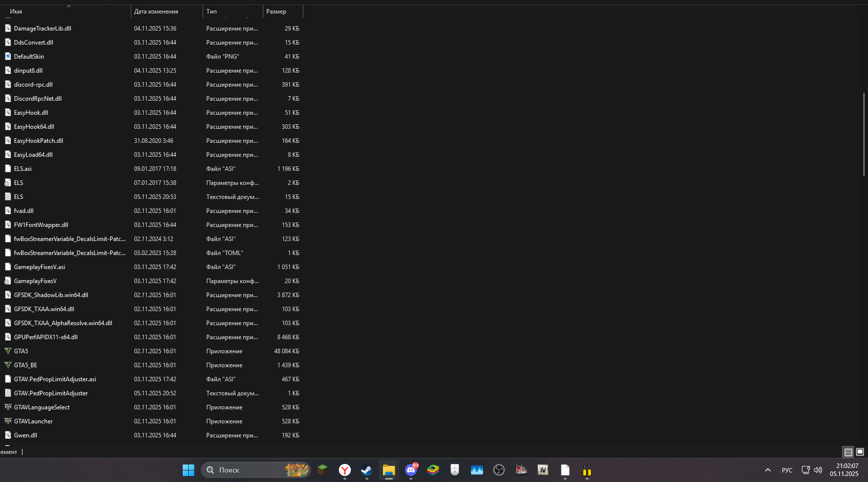Select the GFSDK_ShadowLib.win64.dll file
Image resolution: width=868 pixels, height=482 pixels.
pyautogui.click(x=51, y=295)
